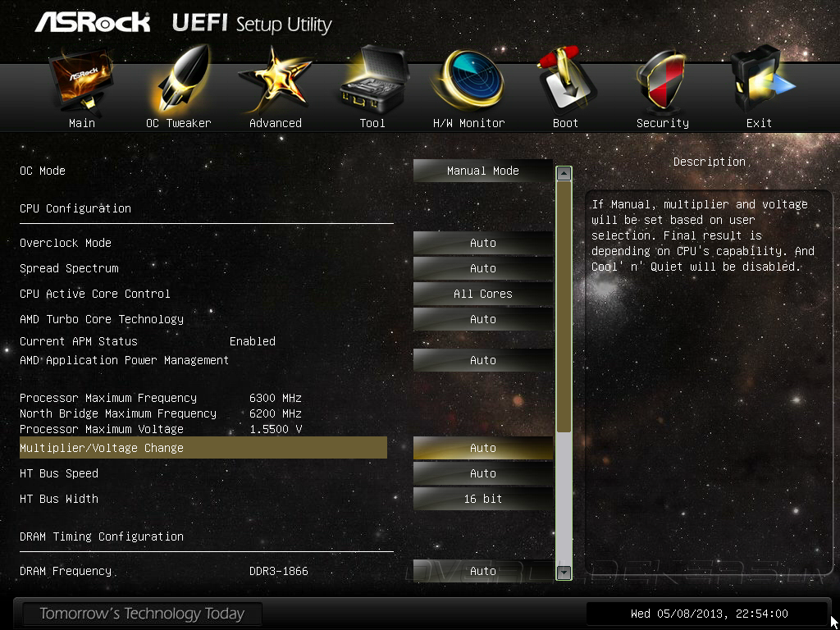Change AMD Turbo Core Technology Auto value
The height and width of the screenshot is (630, 840).
(482, 319)
